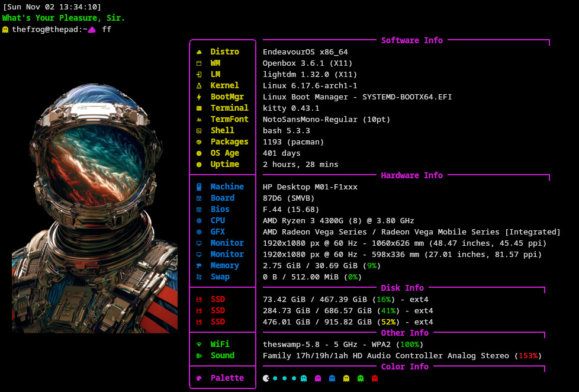Click the blue Memory icon
The image size is (579, 392).
click(199, 266)
